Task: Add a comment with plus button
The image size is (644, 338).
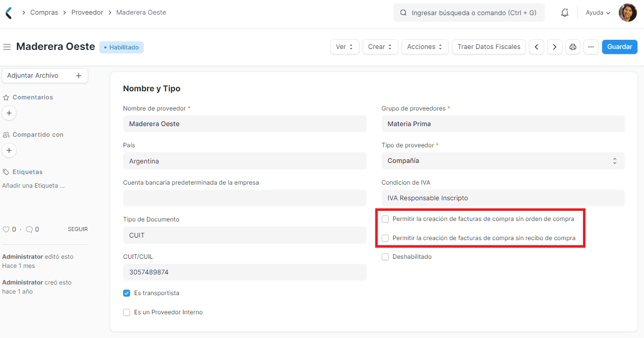Action: [x=9, y=113]
